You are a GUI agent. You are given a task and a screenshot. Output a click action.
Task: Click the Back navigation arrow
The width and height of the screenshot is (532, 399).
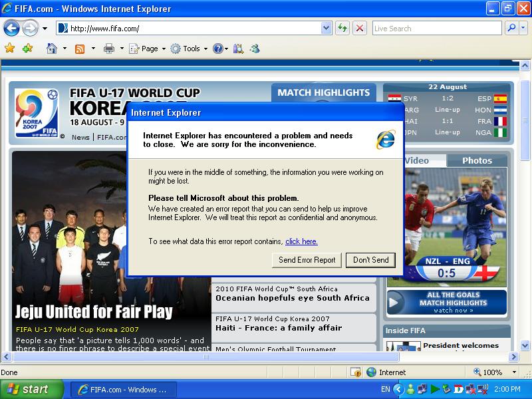(x=11, y=28)
